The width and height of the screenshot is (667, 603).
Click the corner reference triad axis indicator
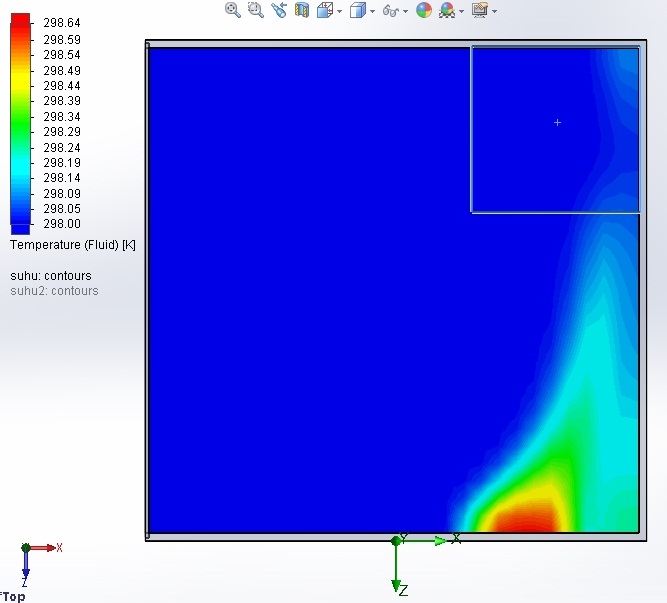(x=41, y=564)
